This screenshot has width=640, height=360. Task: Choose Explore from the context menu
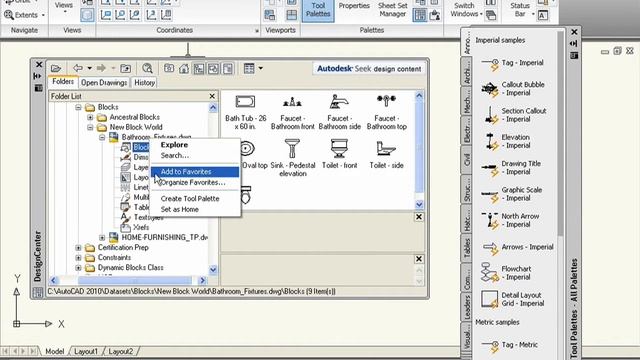point(195,145)
